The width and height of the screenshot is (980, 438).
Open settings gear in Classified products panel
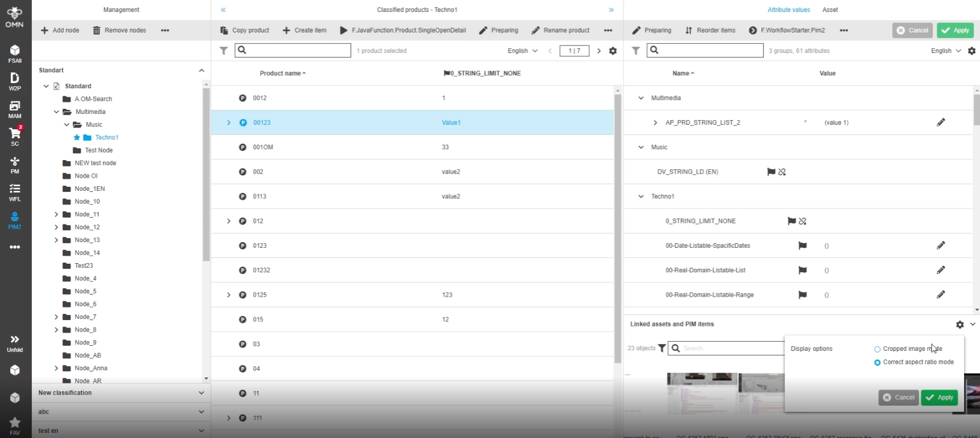point(613,51)
